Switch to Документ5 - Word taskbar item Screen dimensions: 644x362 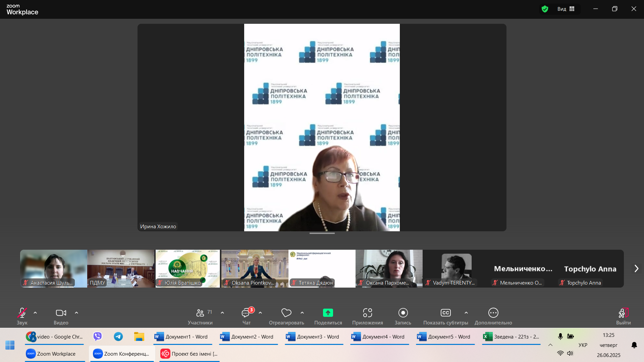tap(445, 337)
